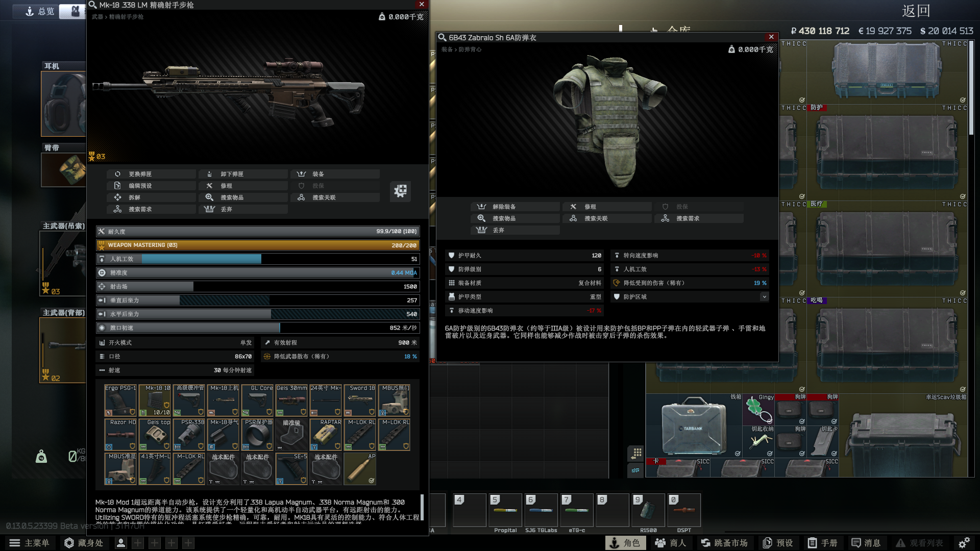Click the rifle description scrollbar

click(422, 507)
